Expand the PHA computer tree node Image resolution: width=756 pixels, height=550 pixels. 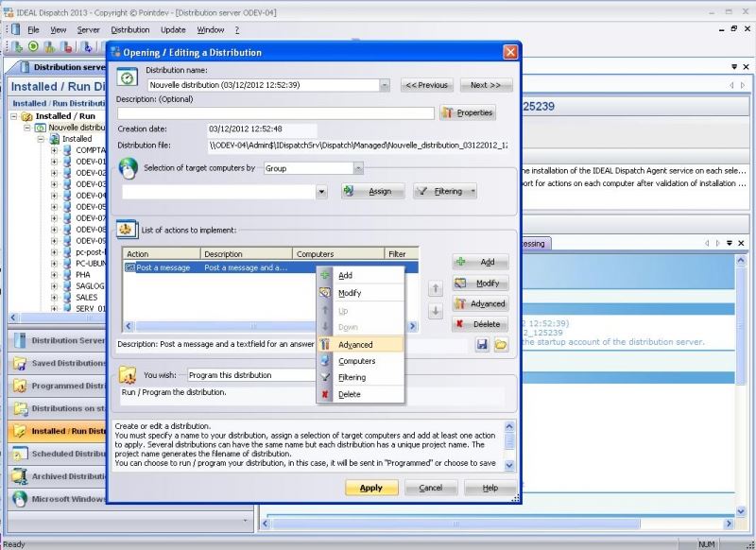(x=54, y=274)
